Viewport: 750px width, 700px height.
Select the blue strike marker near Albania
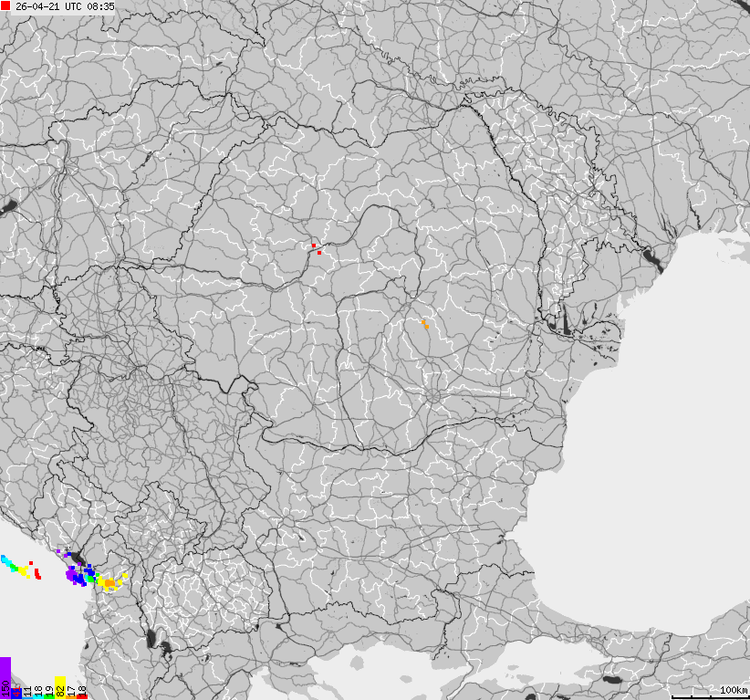[x=78, y=579]
